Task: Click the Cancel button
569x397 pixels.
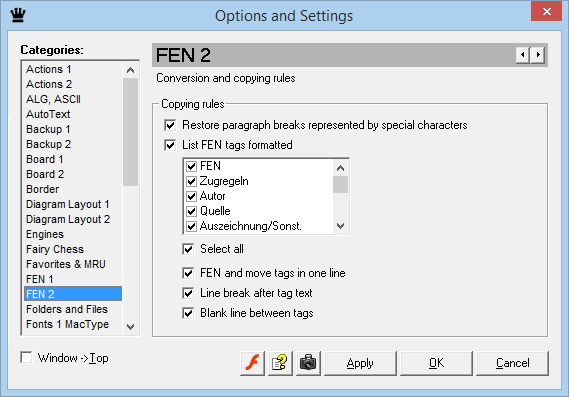Action: (x=512, y=363)
